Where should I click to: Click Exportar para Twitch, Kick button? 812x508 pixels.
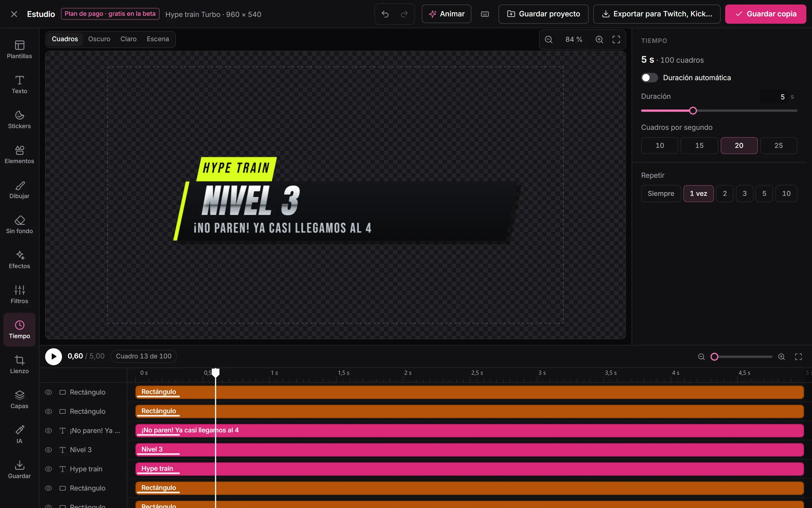pyautogui.click(x=657, y=14)
